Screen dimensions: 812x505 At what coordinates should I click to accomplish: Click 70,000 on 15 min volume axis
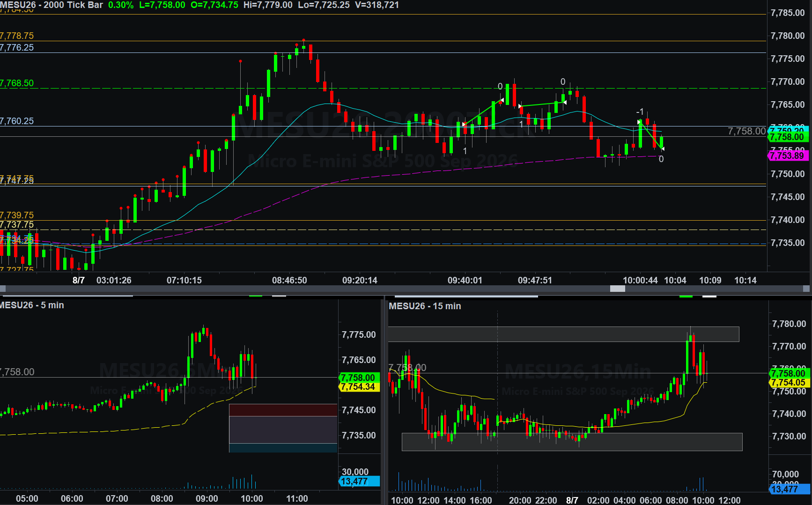pyautogui.click(x=785, y=474)
